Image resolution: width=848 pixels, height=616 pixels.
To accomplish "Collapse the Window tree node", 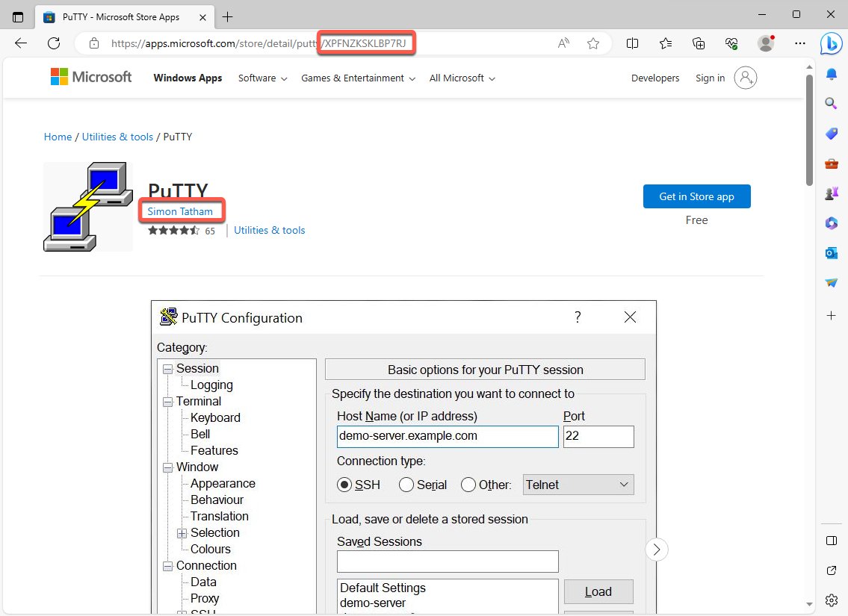I will pyautogui.click(x=167, y=468).
